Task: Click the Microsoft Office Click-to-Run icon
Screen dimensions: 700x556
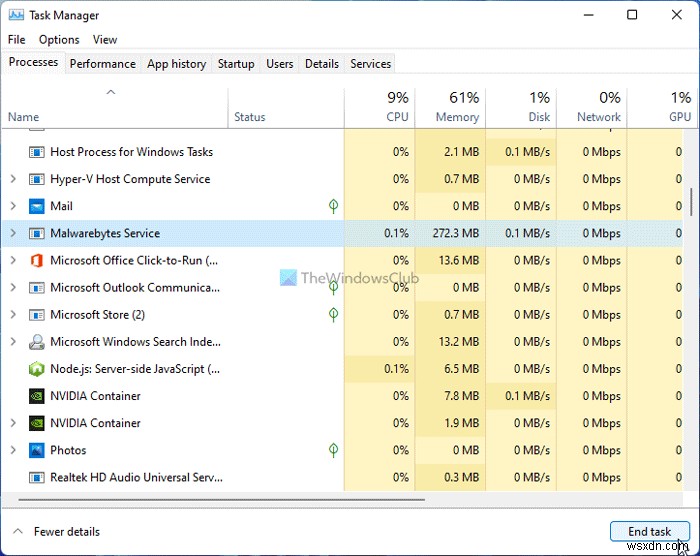Action: [37, 260]
